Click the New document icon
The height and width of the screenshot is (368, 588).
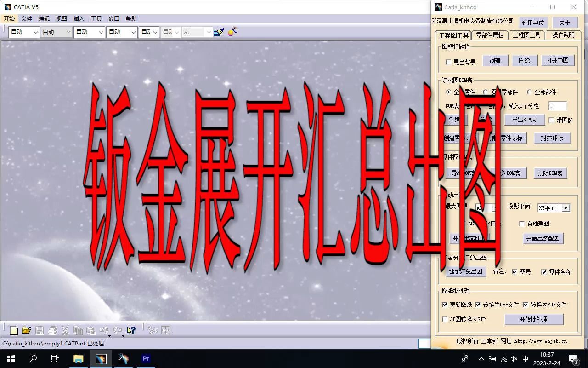point(14,330)
